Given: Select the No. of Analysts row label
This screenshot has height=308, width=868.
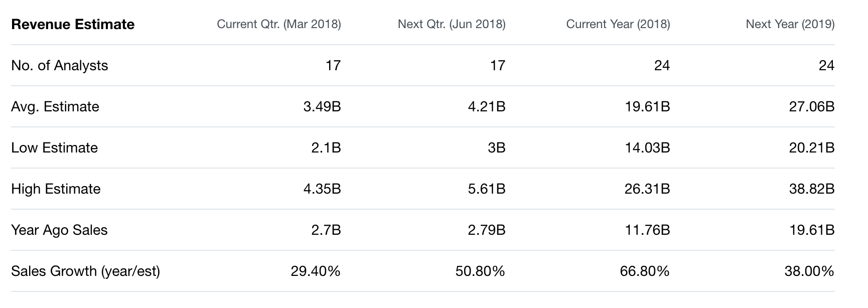Looking at the screenshot, I should [x=60, y=66].
